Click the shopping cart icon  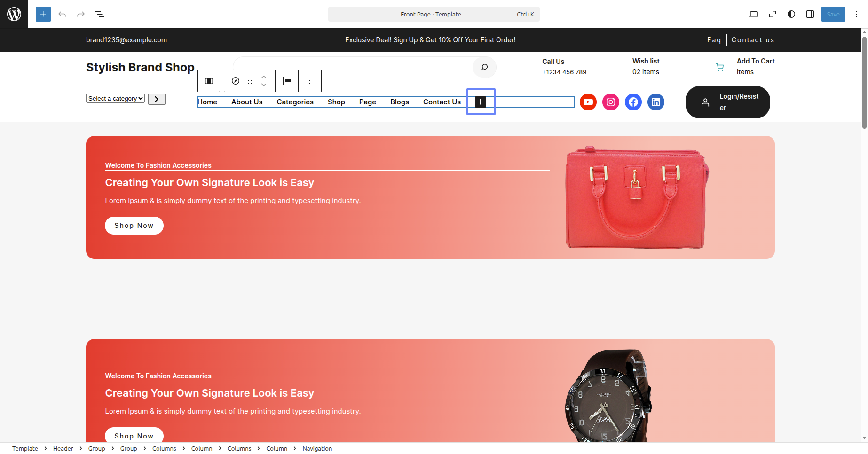pos(720,67)
